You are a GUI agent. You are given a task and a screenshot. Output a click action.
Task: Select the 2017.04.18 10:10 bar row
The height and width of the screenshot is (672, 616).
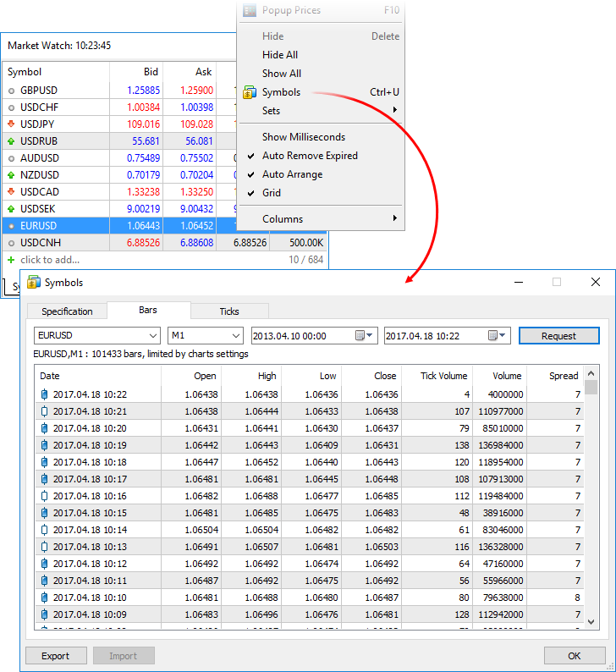(310, 598)
